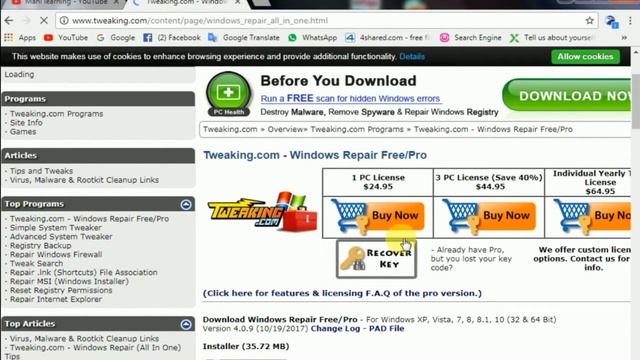The image size is (640, 360).
Task: Open the WhatsApp bookmark
Action: click(x=312, y=38)
